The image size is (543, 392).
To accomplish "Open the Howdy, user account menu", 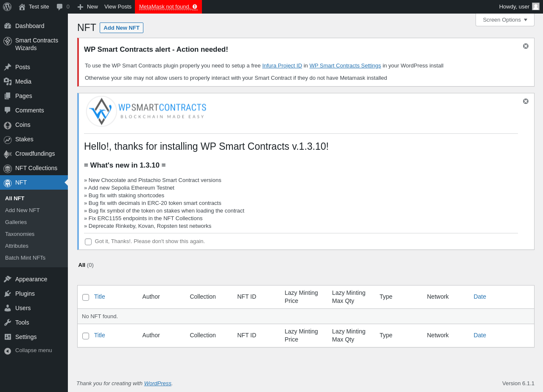I will pos(519,6).
